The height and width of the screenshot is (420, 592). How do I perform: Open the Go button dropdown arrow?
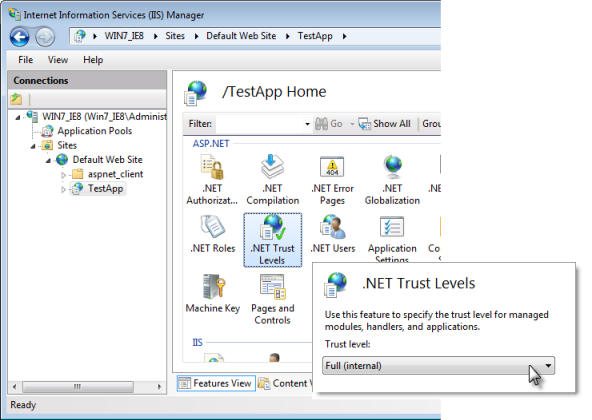pyautogui.click(x=352, y=124)
